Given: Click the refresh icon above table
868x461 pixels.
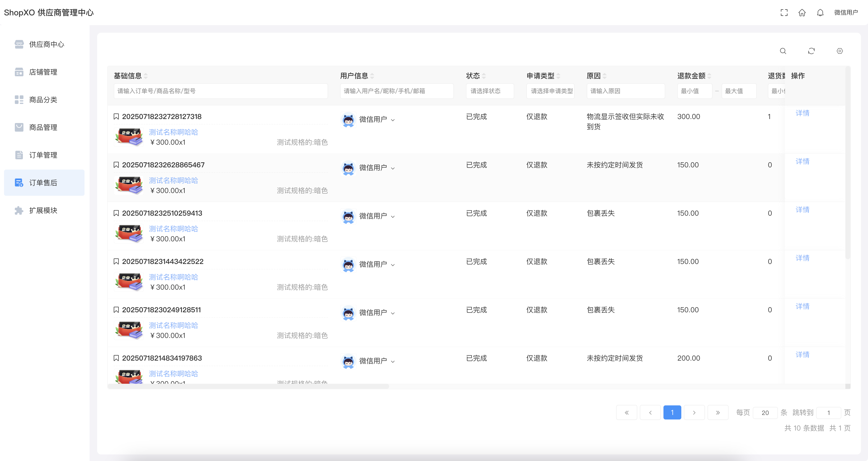Looking at the screenshot, I should click(811, 51).
